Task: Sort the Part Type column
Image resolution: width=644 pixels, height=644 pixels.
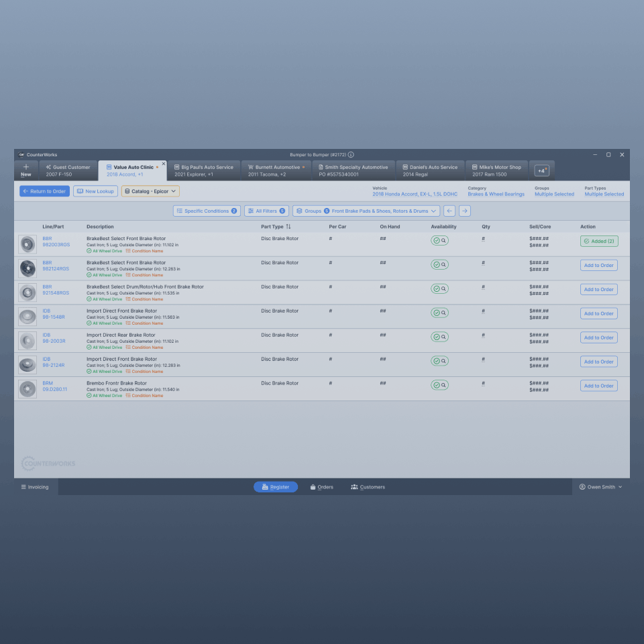Action: point(288,227)
